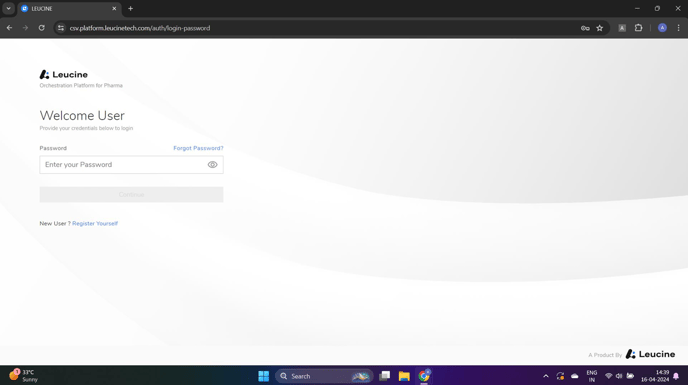688x385 pixels.
Task: Open the Windows Start menu
Action: coord(264,376)
